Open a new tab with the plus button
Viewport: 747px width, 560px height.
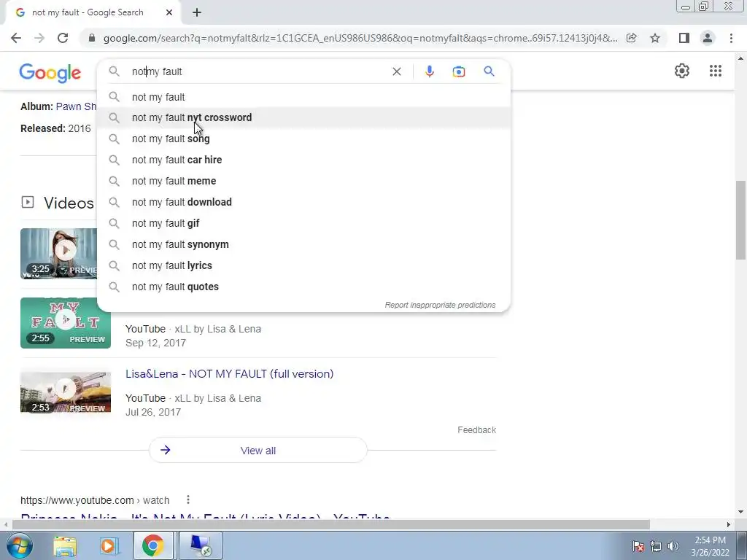click(197, 13)
